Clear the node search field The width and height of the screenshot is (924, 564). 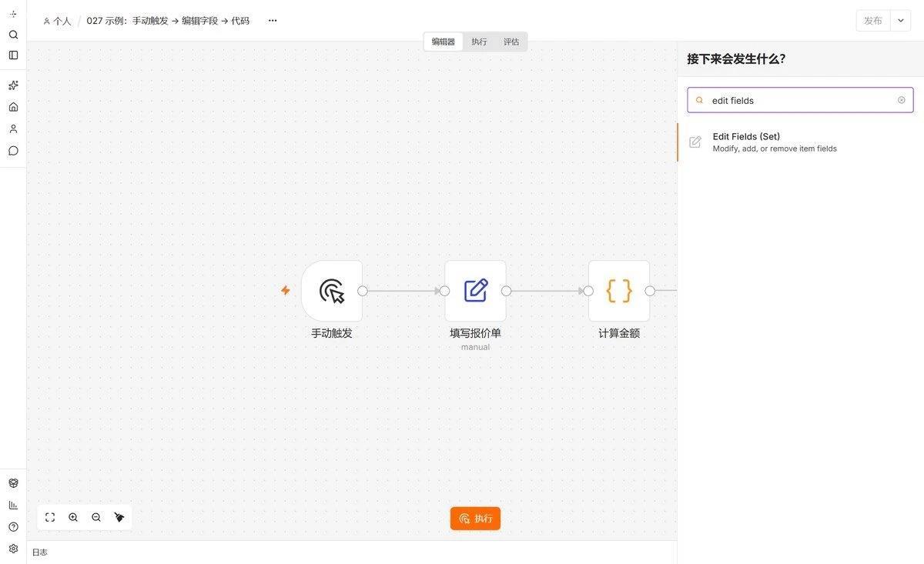[x=902, y=100]
